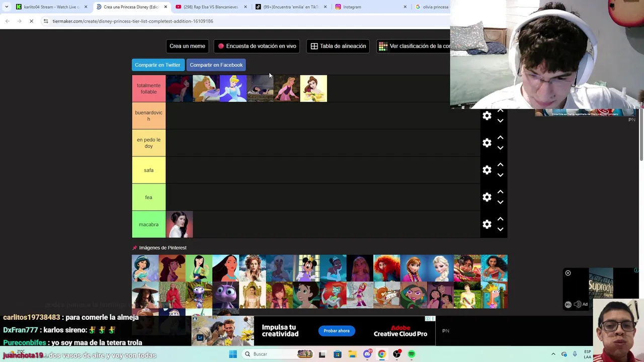Open Spotify from taskbar
644x362 pixels.
412,354
